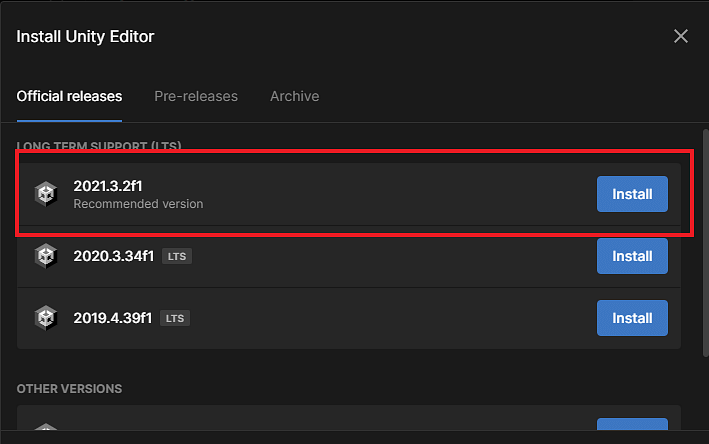Click the LTS badge next to 2019.4.39f1
This screenshot has width=709, height=444.
175,318
